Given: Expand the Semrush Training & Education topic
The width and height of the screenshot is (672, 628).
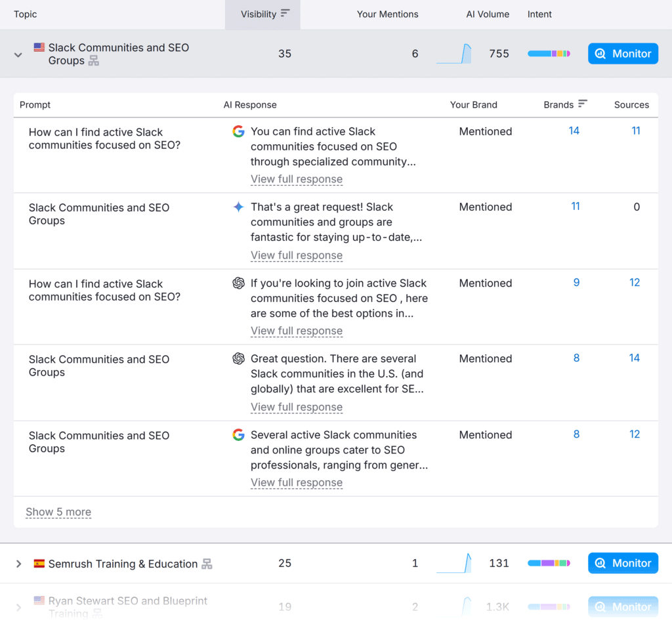Looking at the screenshot, I should click(18, 564).
